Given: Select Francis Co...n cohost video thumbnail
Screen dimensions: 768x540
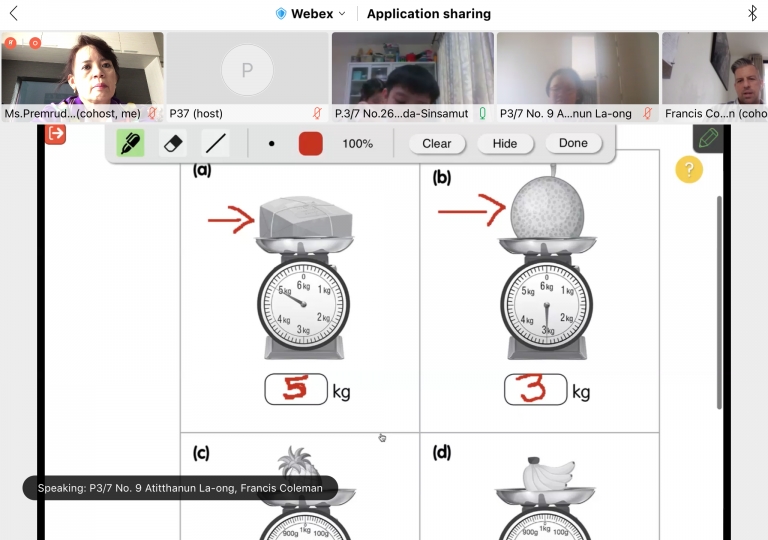Looking at the screenshot, I should point(715,76).
